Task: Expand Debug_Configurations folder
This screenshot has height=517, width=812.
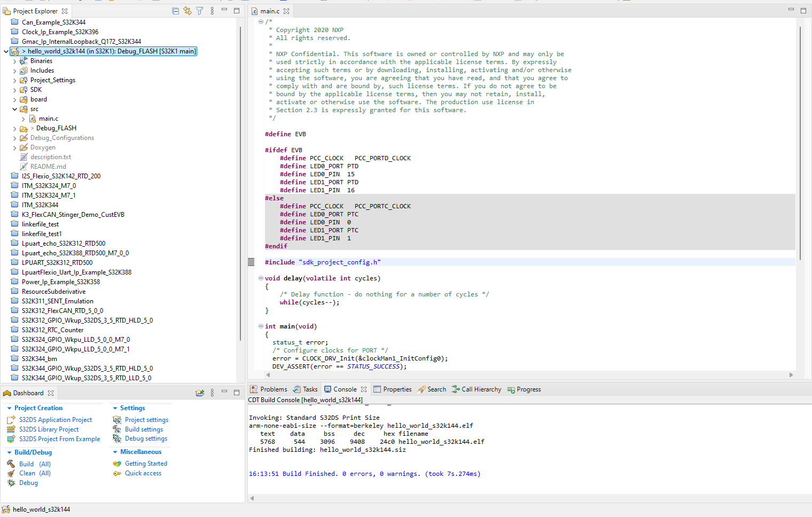Action: 14,138
